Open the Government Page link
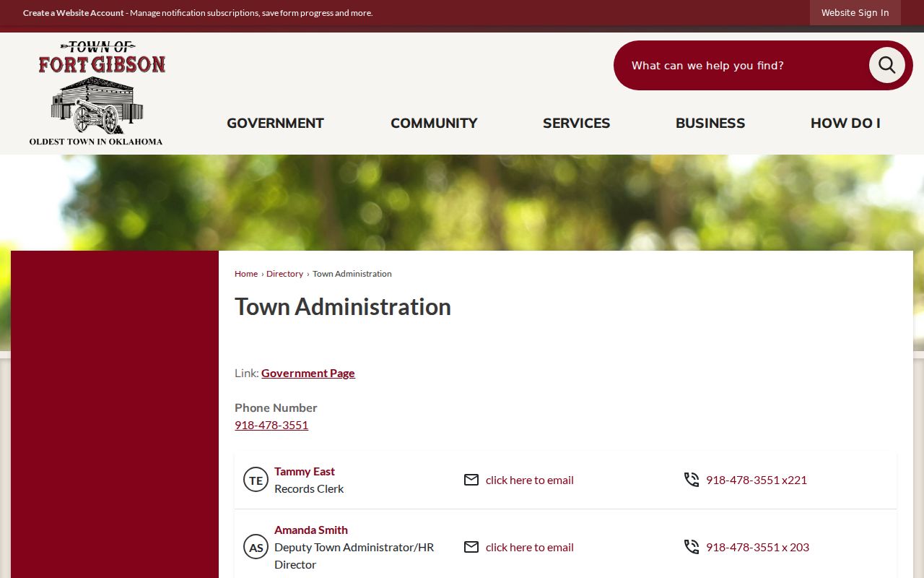This screenshot has width=924, height=578. pos(308,373)
